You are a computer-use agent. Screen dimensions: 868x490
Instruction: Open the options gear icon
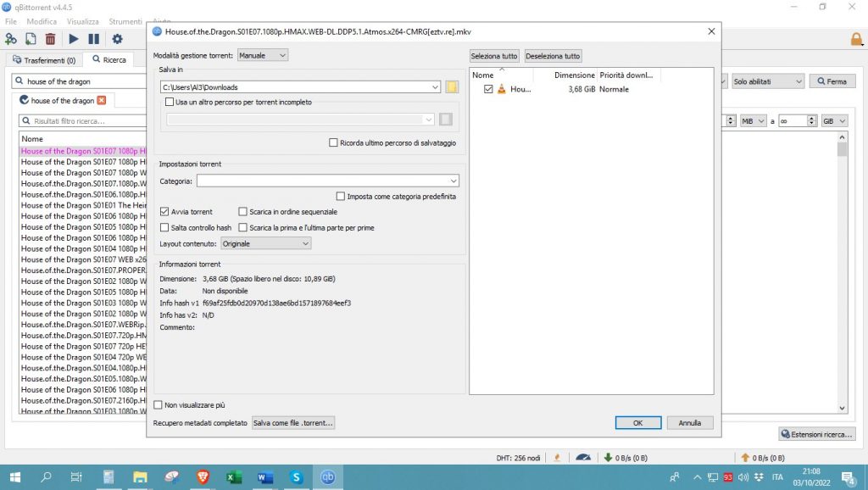117,39
